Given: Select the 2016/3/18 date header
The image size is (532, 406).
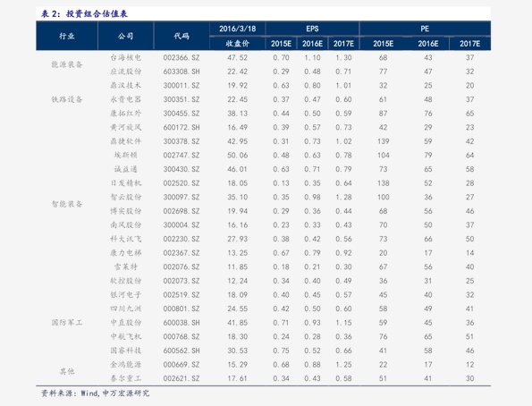Looking at the screenshot, I should coord(238,29).
